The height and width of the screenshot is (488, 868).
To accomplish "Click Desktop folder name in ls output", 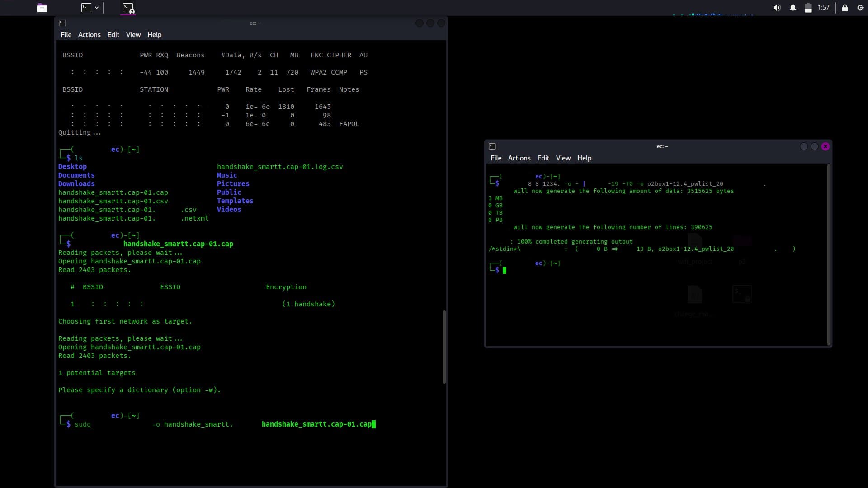I will pos(72,167).
